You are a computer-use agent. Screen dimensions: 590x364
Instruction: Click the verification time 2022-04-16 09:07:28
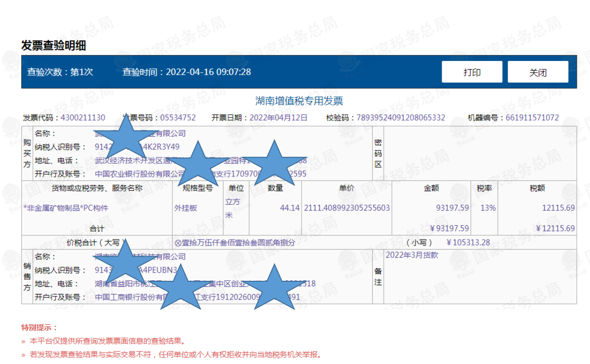point(208,72)
